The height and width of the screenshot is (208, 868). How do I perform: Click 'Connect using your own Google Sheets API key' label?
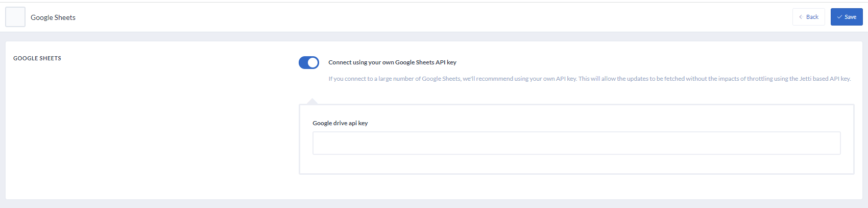(392, 62)
